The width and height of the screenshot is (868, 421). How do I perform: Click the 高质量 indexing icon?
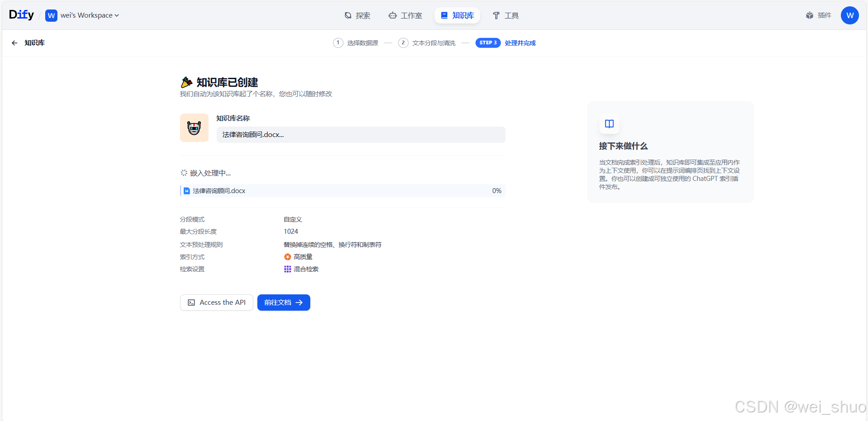pyautogui.click(x=287, y=256)
